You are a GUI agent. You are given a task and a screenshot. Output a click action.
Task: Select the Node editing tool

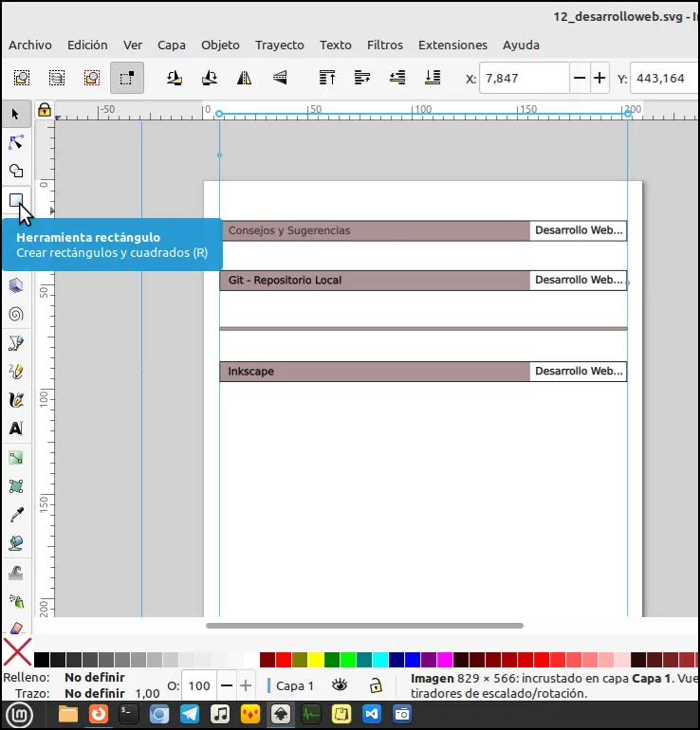[16, 142]
